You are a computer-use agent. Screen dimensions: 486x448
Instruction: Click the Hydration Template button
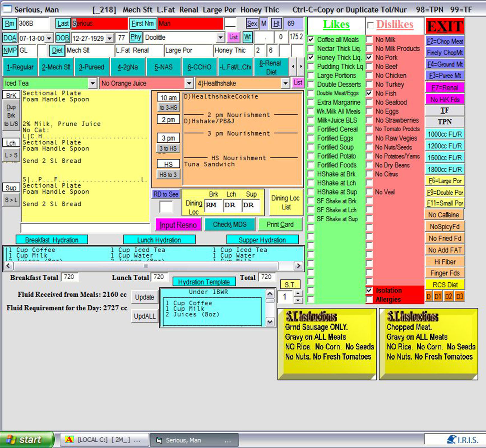(x=204, y=282)
